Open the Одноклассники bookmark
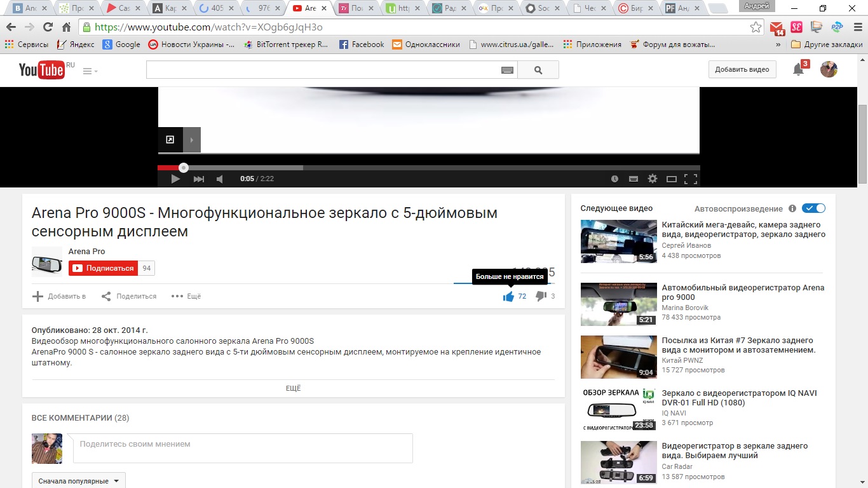 pos(426,44)
